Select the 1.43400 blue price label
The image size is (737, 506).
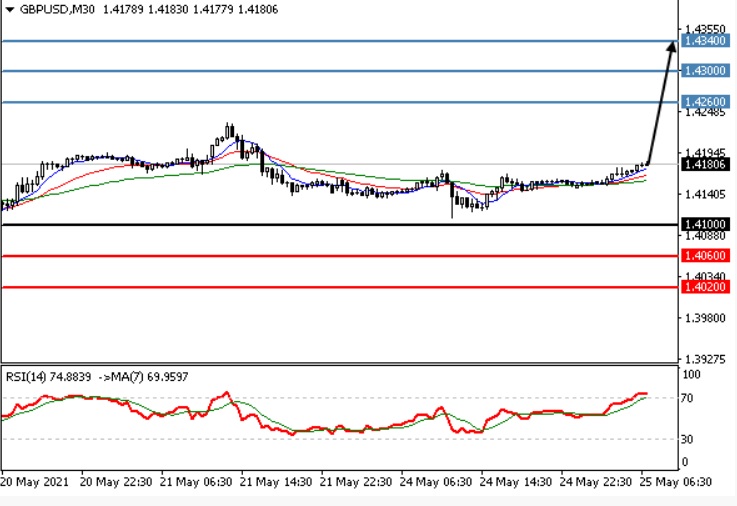click(705, 41)
